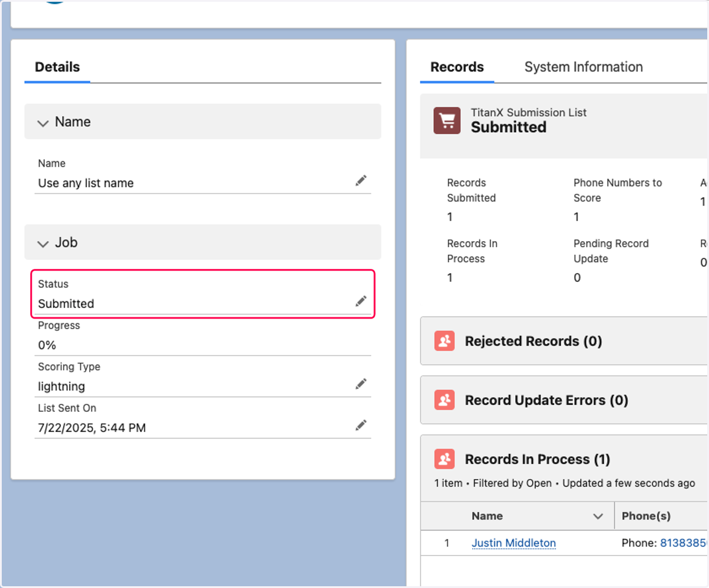Screen dimensions: 709x588
Task: Click the Status field edit pencil
Action: [361, 301]
